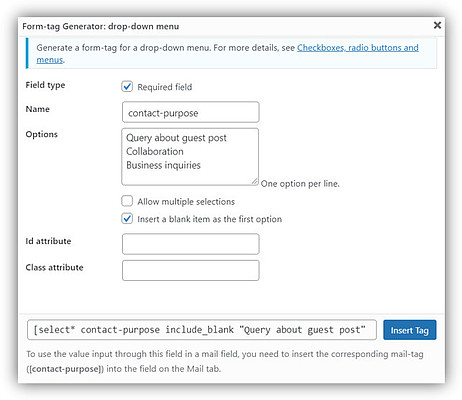Open the Checkboxes, radio buttons link
This screenshot has width=462, height=400.
[358, 48]
